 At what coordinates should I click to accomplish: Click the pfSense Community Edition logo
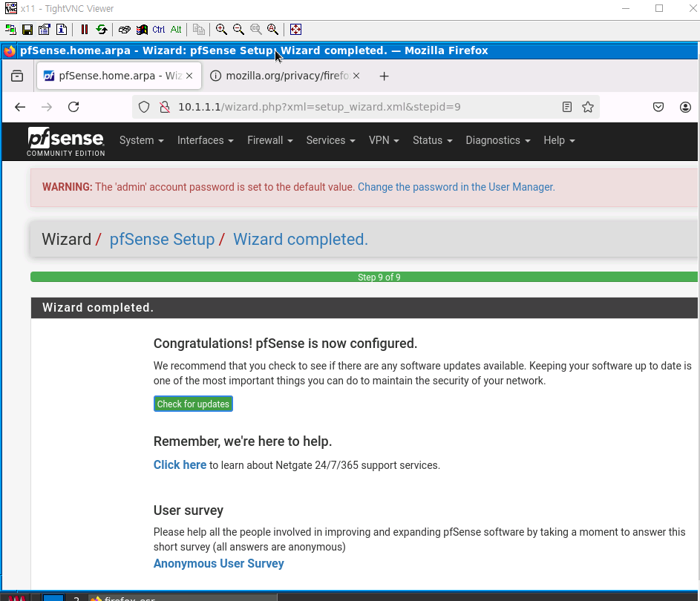coord(65,142)
